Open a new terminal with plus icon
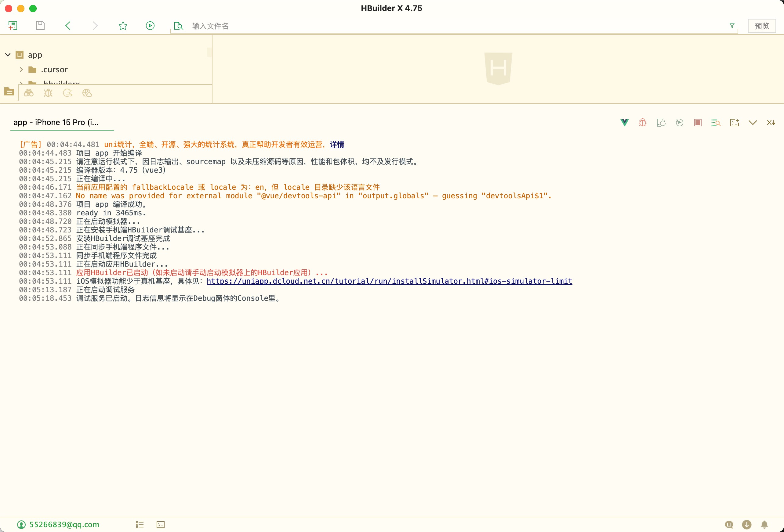Screen dimensions: 784x532 tap(735, 123)
